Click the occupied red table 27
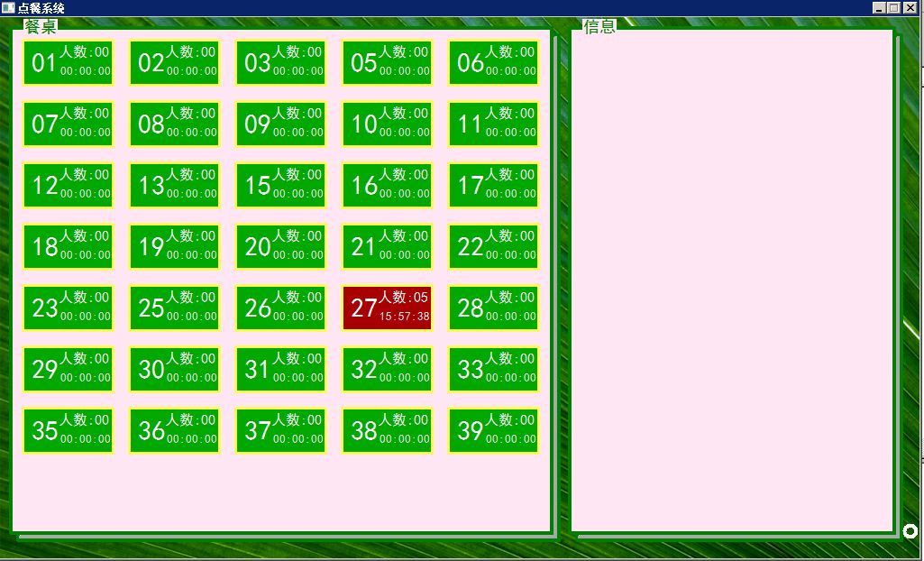 388,308
